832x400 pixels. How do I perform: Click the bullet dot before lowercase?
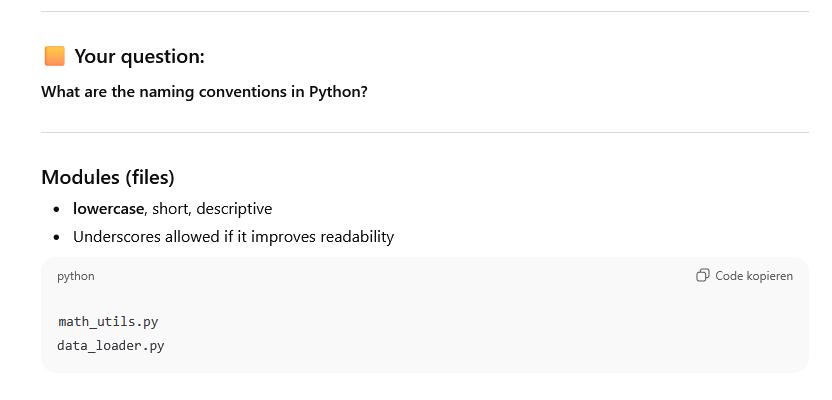coord(56,210)
